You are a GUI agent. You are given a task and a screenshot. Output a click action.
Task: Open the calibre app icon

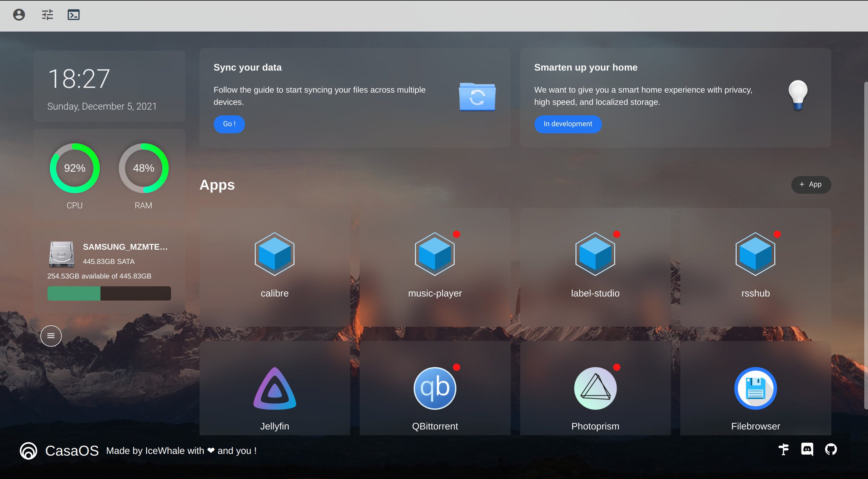pos(275,254)
